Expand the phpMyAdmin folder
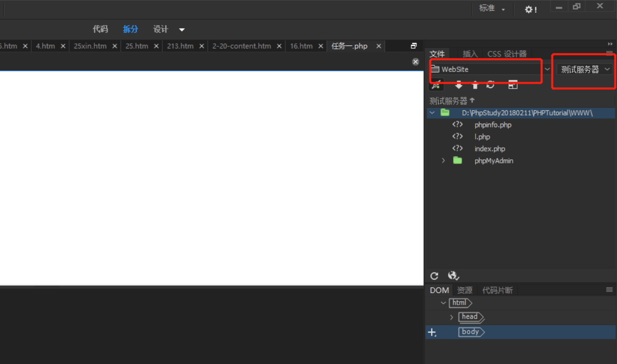 (444, 161)
